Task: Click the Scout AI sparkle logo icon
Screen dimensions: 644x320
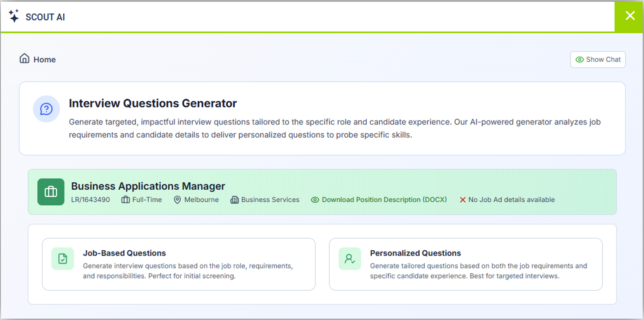Action: (x=14, y=16)
